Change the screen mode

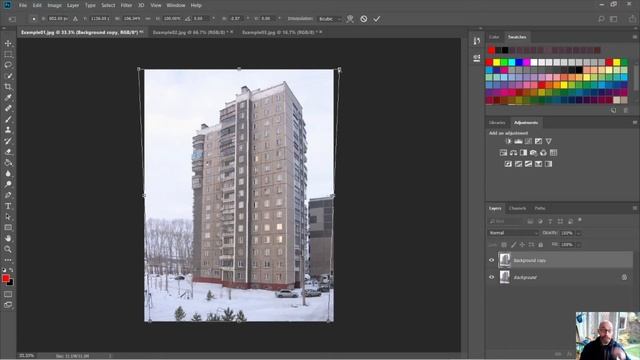[8, 304]
